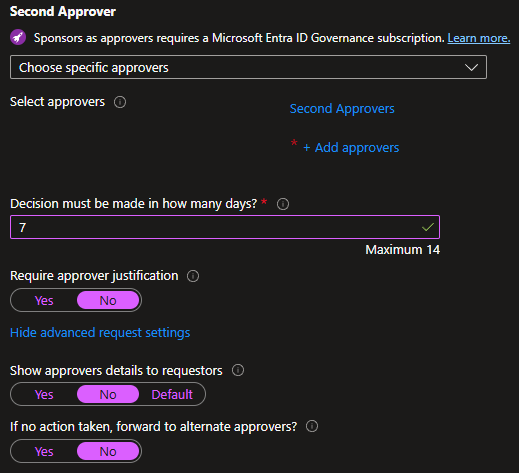The image size is (519, 473).
Task: Select Default for Show approvers details
Action: coord(172,395)
